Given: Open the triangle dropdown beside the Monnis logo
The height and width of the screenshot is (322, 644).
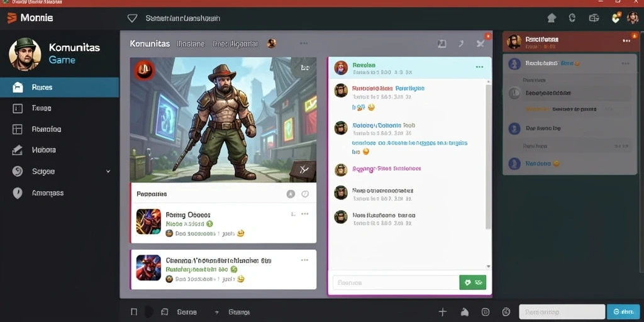Looking at the screenshot, I should (132, 18).
